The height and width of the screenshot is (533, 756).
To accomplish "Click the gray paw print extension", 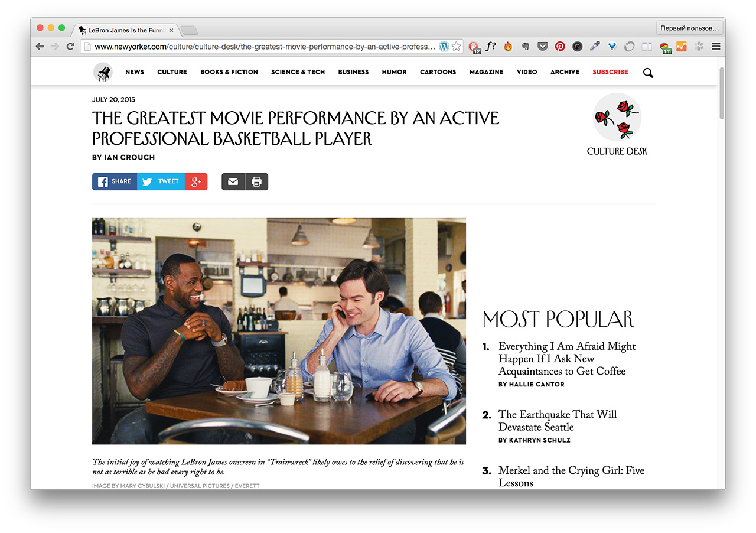I will coord(699,46).
